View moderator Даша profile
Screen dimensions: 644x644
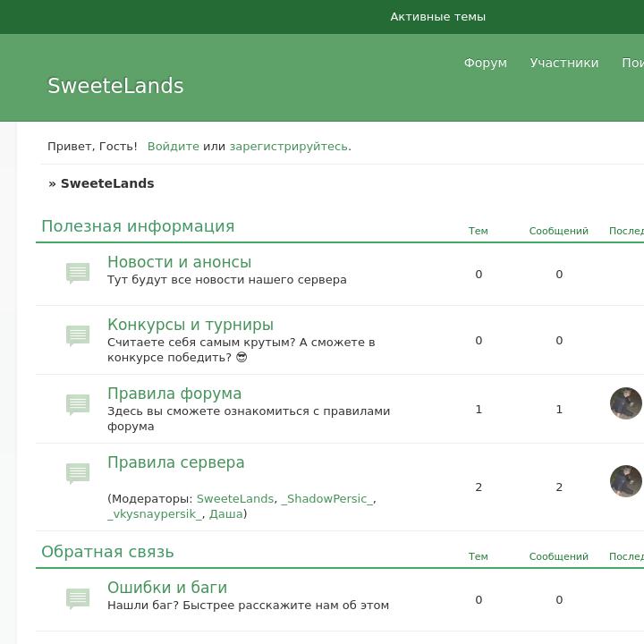point(226,514)
